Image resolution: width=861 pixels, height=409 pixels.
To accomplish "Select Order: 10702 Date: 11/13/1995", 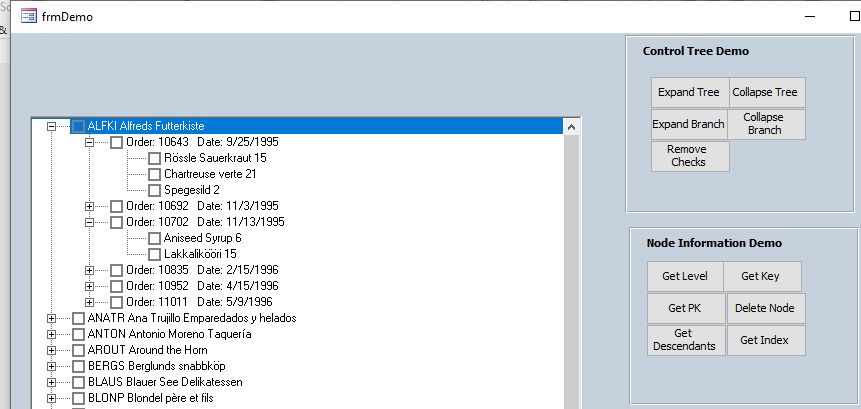I will pos(205,222).
